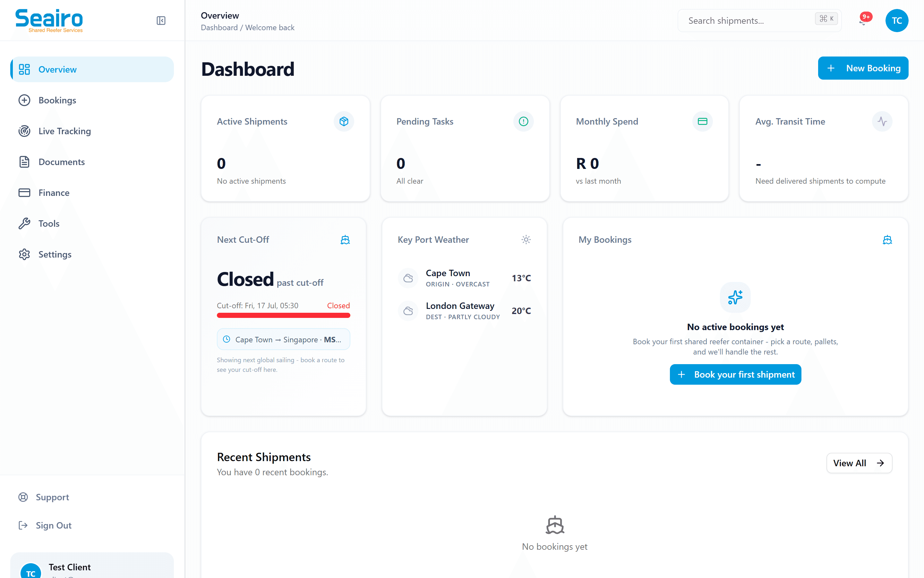Click 'Cut-off: Fri, 17 Jul, 05:30' text

(257, 305)
